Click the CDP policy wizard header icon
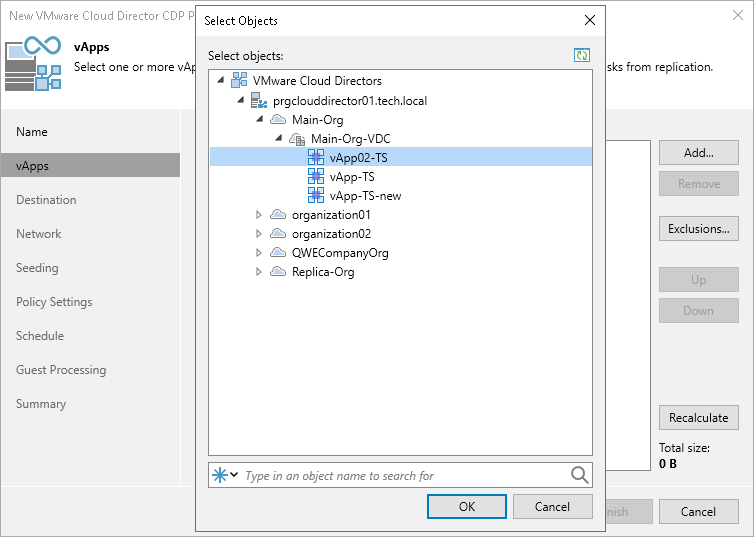This screenshot has height=537, width=754. 33,63
